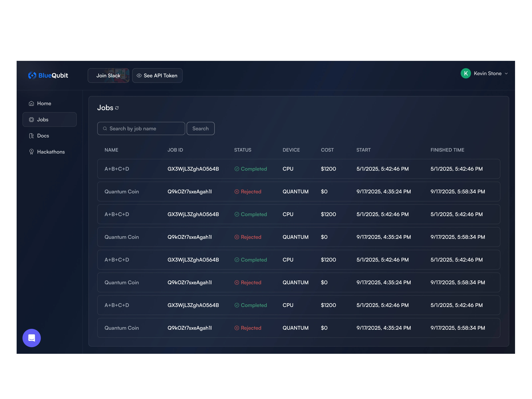This screenshot has height=399, width=532.
Task: Refresh the Jobs list
Action: (x=117, y=108)
